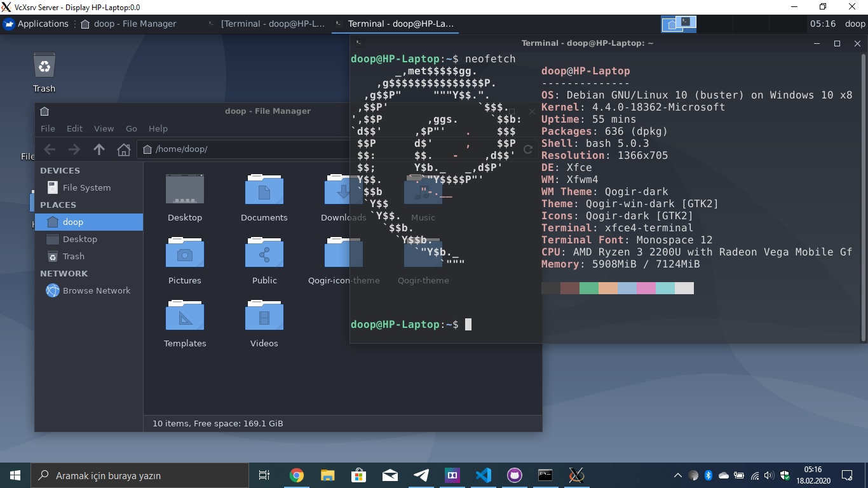Viewport: 868px width, 488px height.
Task: Open Wi-Fi network tray icon
Action: (755, 475)
